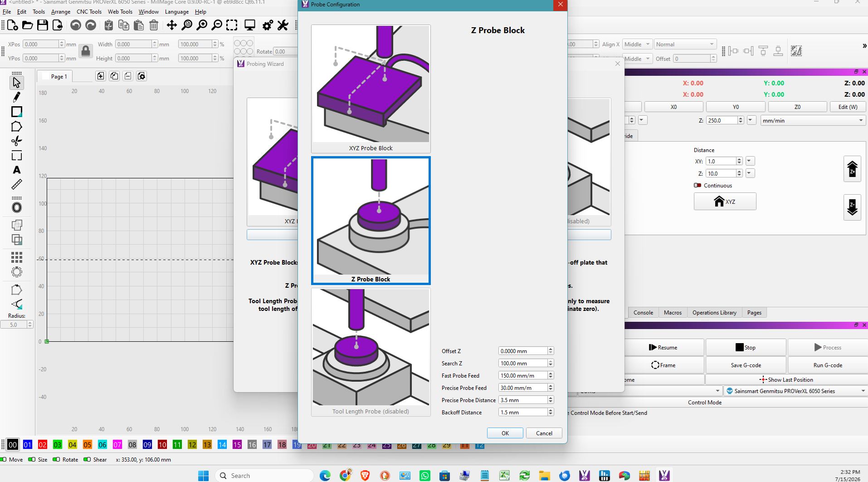Expand the Z feed rate preset arrow

click(x=751, y=120)
